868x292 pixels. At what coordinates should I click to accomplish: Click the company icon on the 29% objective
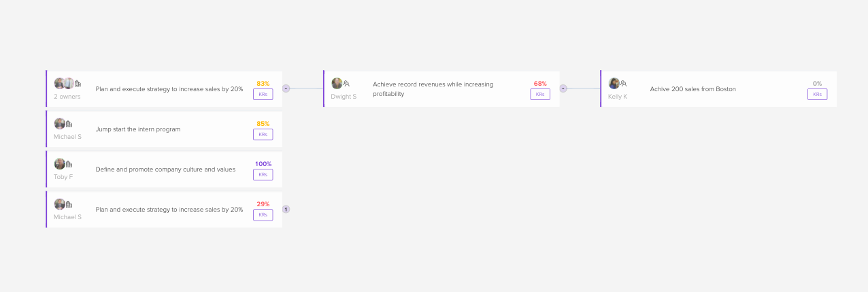tap(69, 204)
